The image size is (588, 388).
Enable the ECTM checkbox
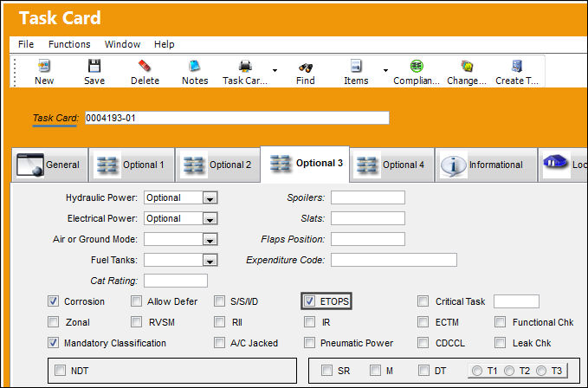click(x=423, y=321)
